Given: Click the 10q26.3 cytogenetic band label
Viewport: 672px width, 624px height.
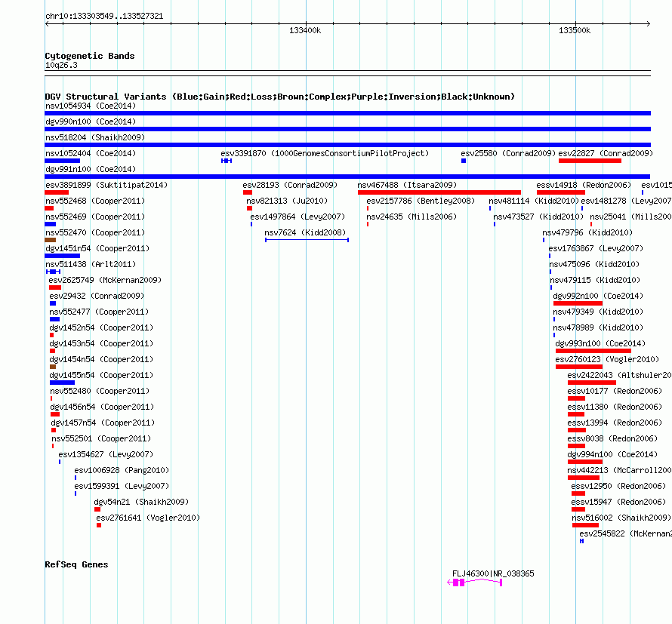Looking at the screenshot, I should coord(61,65).
